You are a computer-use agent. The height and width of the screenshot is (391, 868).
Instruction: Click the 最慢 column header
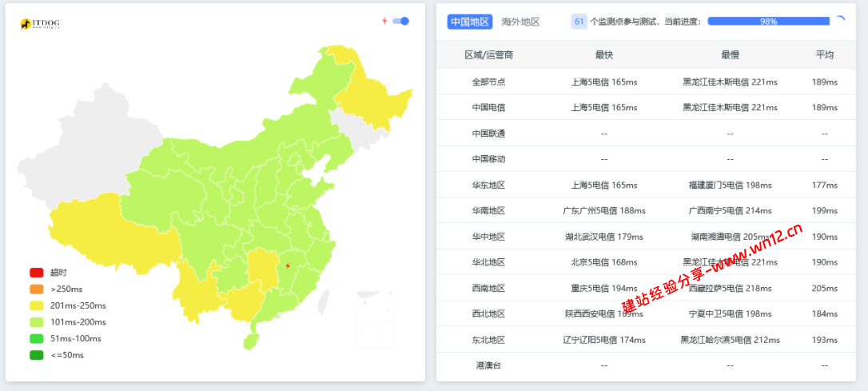point(731,55)
